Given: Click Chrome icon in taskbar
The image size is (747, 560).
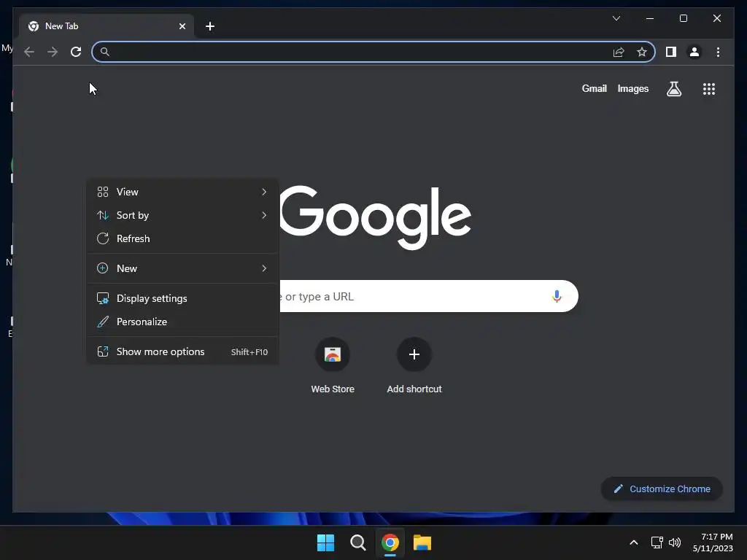Looking at the screenshot, I should click(390, 542).
